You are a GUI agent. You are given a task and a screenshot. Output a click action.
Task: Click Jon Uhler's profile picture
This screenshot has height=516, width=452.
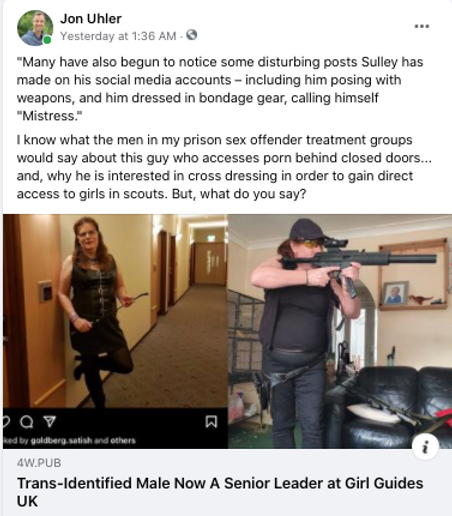click(x=35, y=28)
